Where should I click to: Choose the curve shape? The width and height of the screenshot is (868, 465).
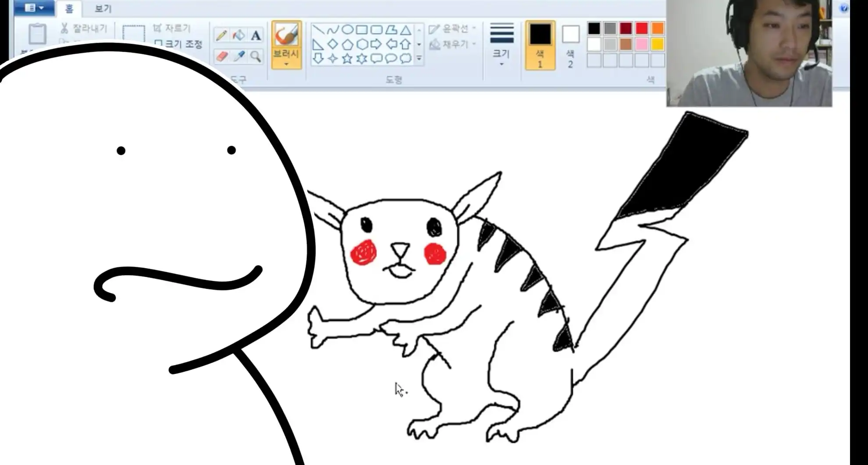click(x=333, y=30)
